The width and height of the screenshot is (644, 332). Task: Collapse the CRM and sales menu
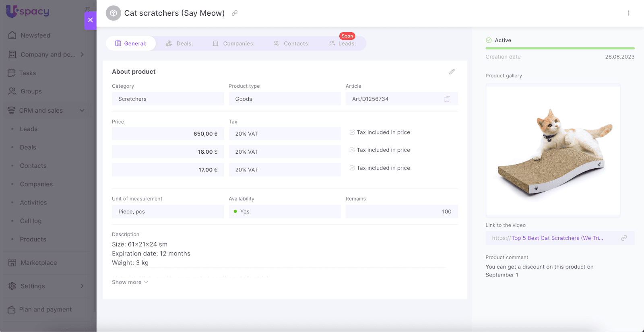(x=82, y=111)
